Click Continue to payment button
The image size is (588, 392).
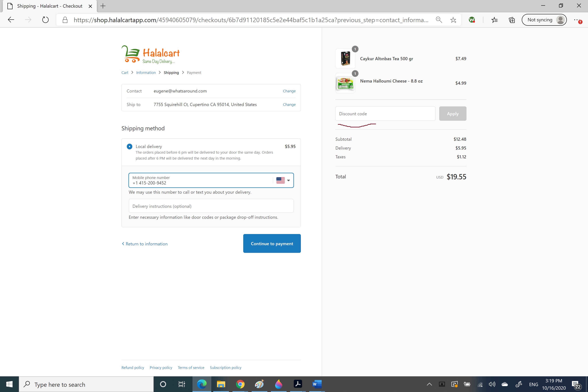pyautogui.click(x=272, y=243)
